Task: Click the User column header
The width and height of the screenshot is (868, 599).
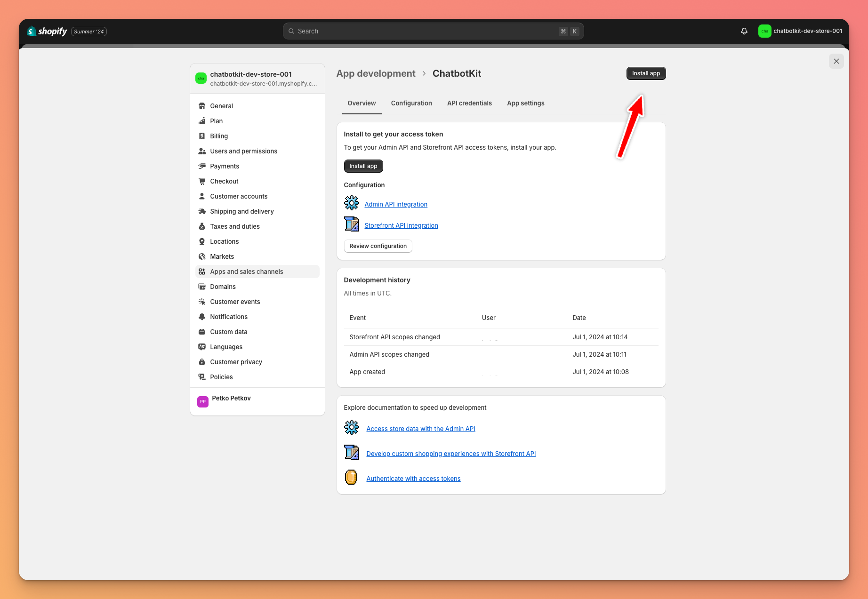Action: 489,318
